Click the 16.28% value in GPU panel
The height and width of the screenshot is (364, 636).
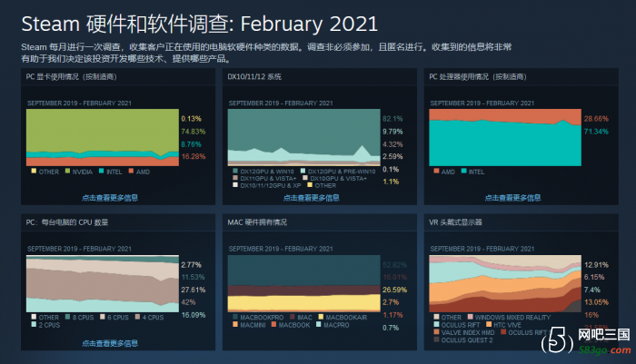[x=193, y=156]
